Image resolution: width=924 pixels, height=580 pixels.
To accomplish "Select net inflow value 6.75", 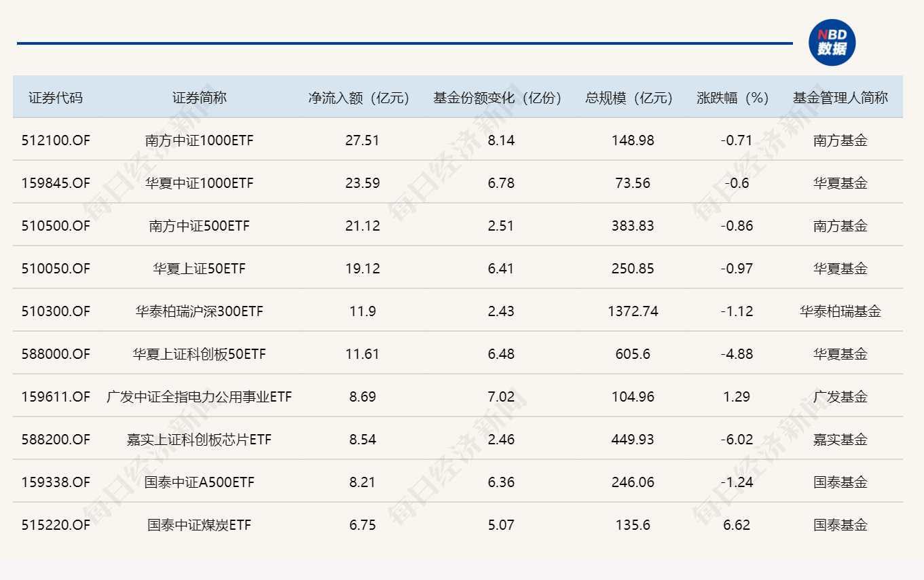I will (362, 525).
